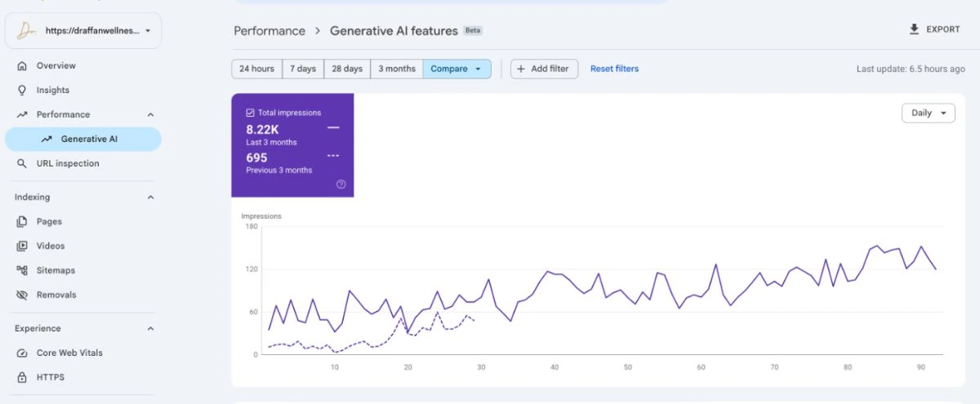
Task: Open the Overview home icon
Action: click(x=22, y=66)
